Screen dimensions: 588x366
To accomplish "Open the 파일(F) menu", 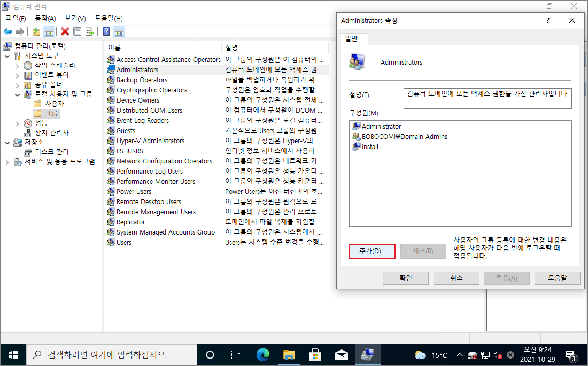I will tap(16, 18).
